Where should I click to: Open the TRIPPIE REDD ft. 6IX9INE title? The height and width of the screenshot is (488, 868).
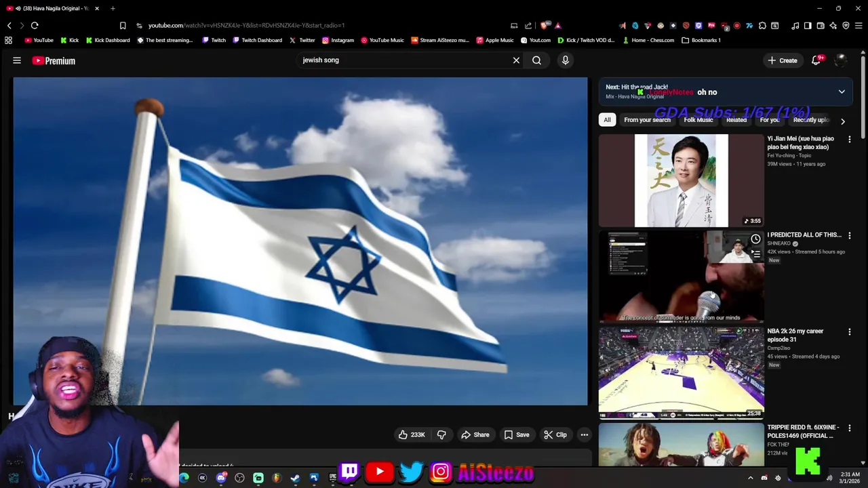(803, 432)
